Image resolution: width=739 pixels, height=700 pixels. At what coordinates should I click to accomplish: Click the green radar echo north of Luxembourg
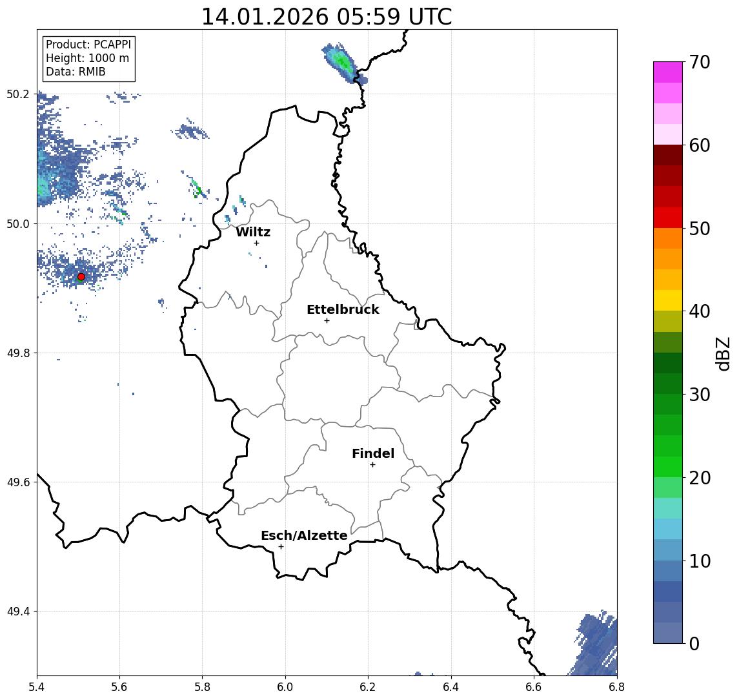[x=343, y=63]
